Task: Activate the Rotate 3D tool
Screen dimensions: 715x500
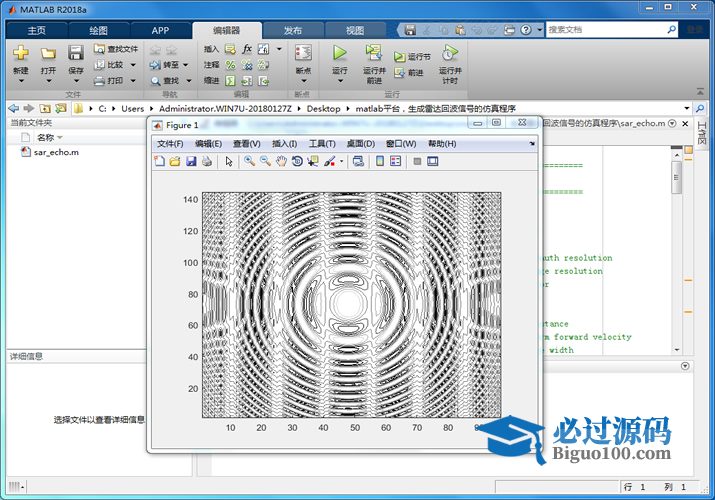Action: point(297,161)
